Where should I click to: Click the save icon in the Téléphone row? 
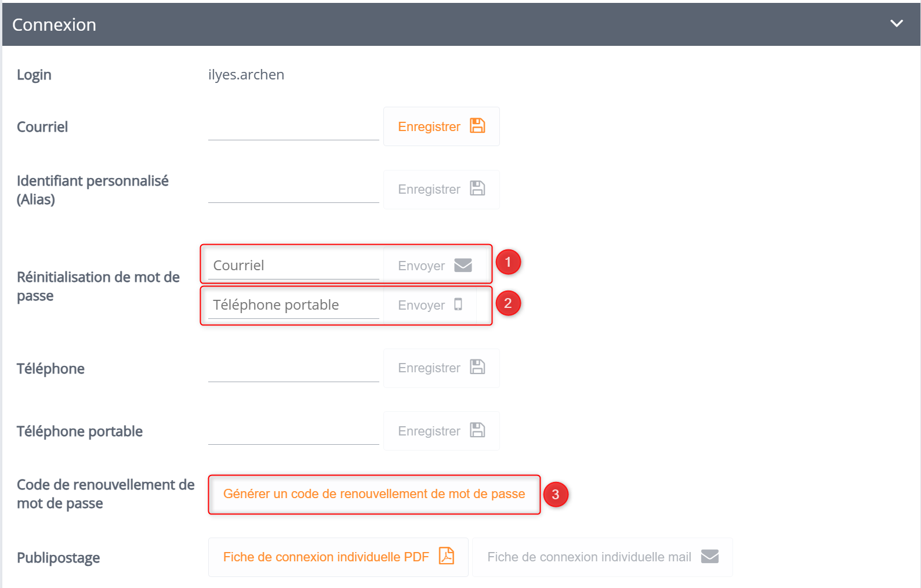tap(477, 367)
